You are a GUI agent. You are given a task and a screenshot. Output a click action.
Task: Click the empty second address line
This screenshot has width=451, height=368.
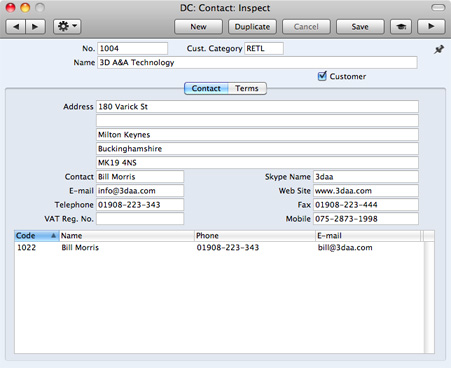(x=257, y=121)
